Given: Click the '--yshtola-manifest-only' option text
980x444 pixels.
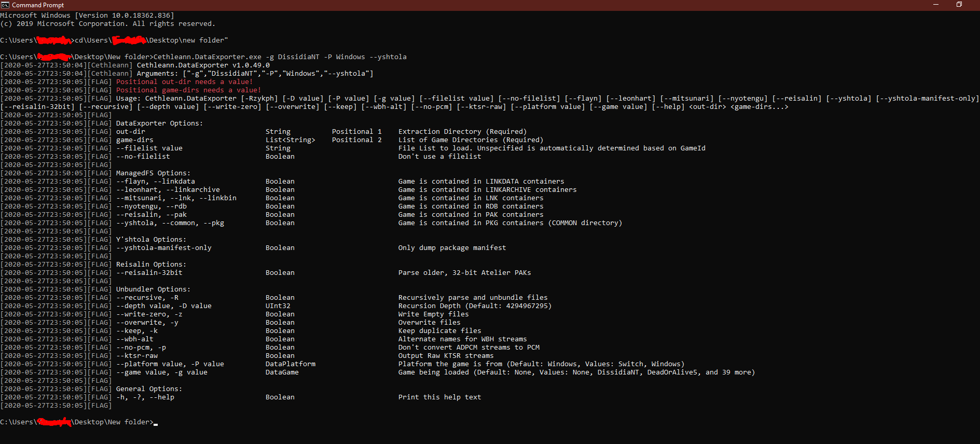Looking at the screenshot, I should click(164, 248).
